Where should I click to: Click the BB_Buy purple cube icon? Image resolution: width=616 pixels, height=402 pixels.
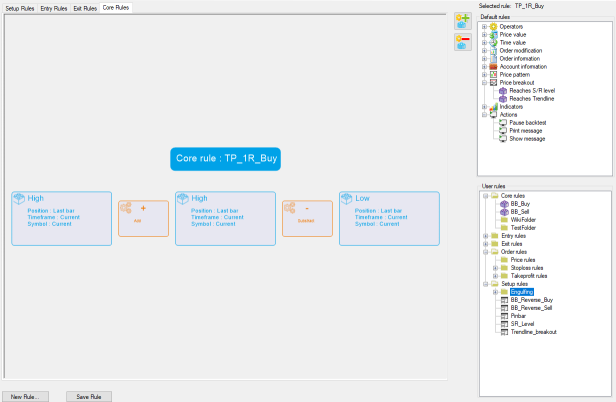point(504,204)
